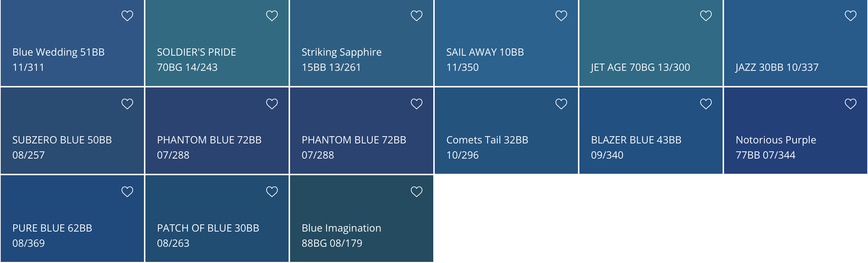Click the heart on JET AGE swatch

pos(706,16)
